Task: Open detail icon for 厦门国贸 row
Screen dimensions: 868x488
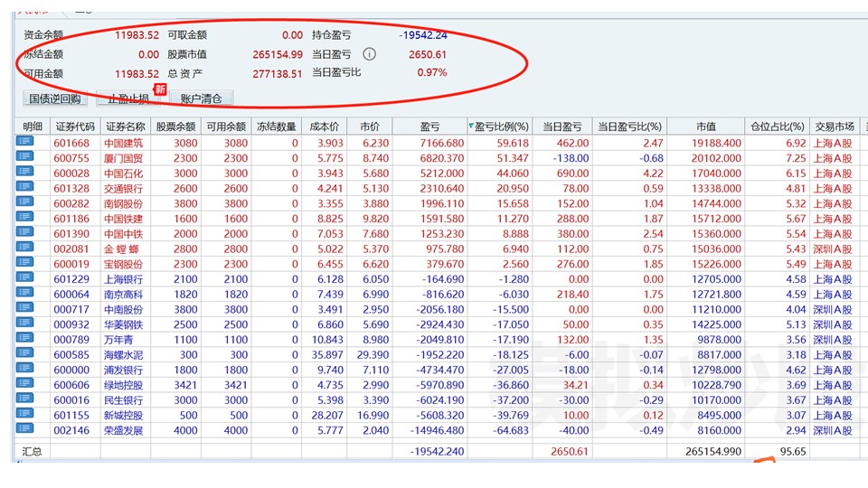Action: pyautogui.click(x=25, y=156)
